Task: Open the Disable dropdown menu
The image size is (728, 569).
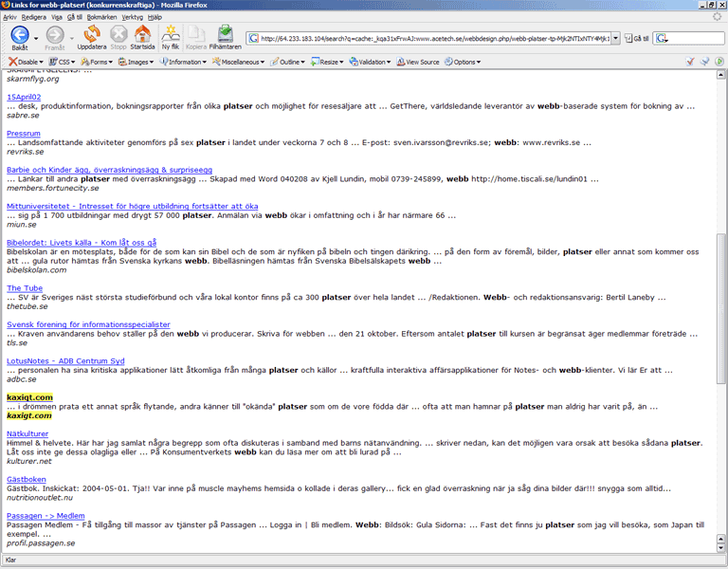Action: (x=26, y=62)
